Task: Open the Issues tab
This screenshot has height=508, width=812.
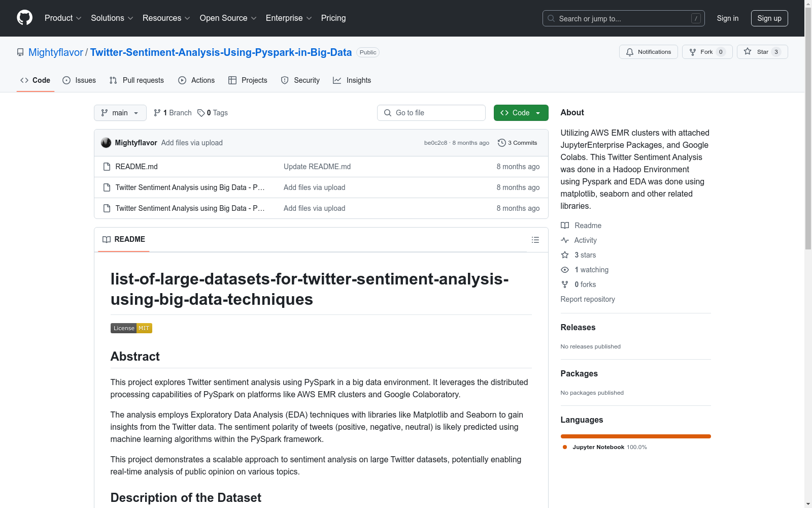Action: (x=79, y=80)
